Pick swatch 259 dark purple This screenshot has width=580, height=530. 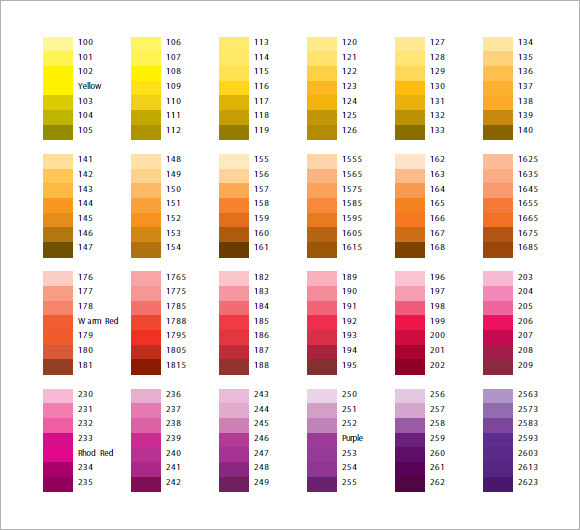click(x=410, y=440)
